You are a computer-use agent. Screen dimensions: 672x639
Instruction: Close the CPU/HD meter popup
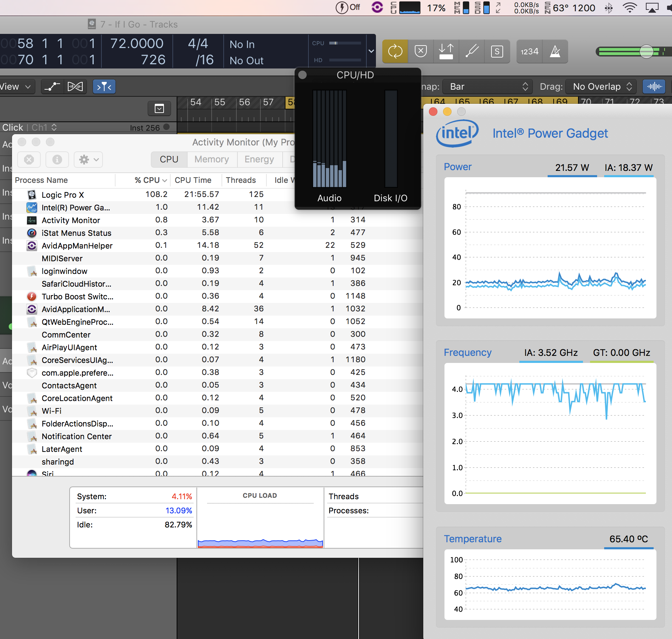tap(302, 75)
